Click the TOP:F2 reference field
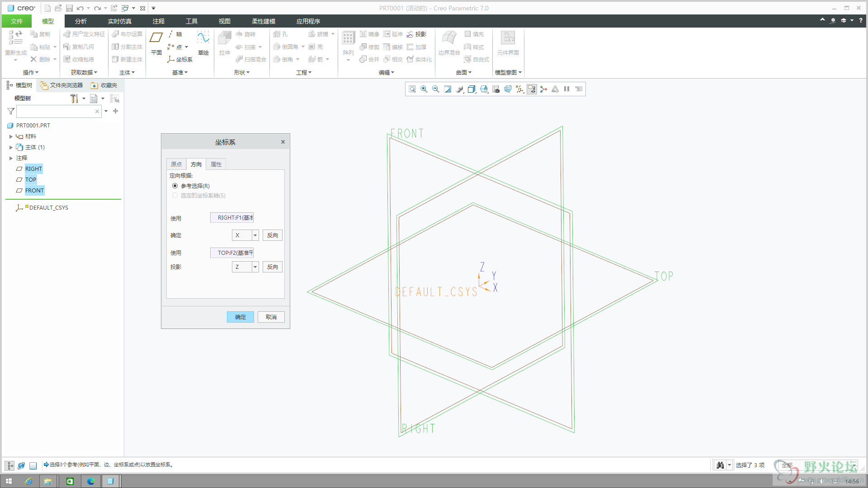 (x=232, y=253)
